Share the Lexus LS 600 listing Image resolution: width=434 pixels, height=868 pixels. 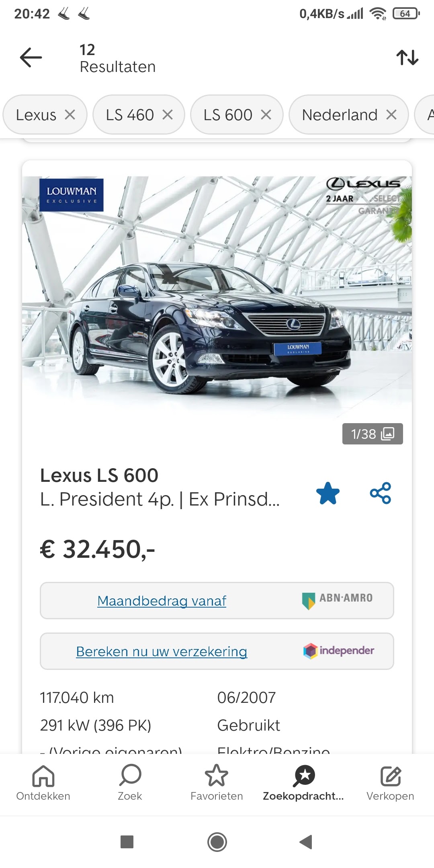coord(381,493)
